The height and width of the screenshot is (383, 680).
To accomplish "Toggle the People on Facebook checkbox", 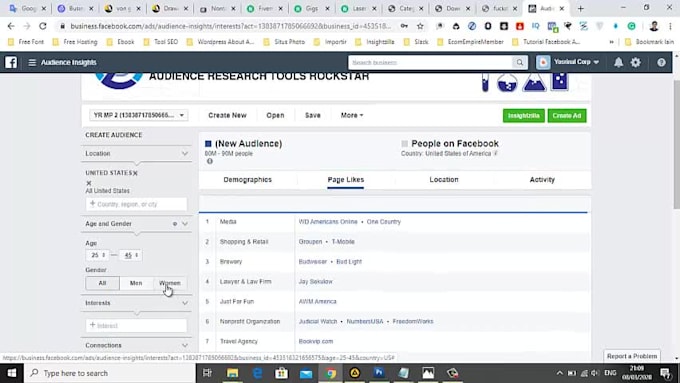I will tap(405, 144).
